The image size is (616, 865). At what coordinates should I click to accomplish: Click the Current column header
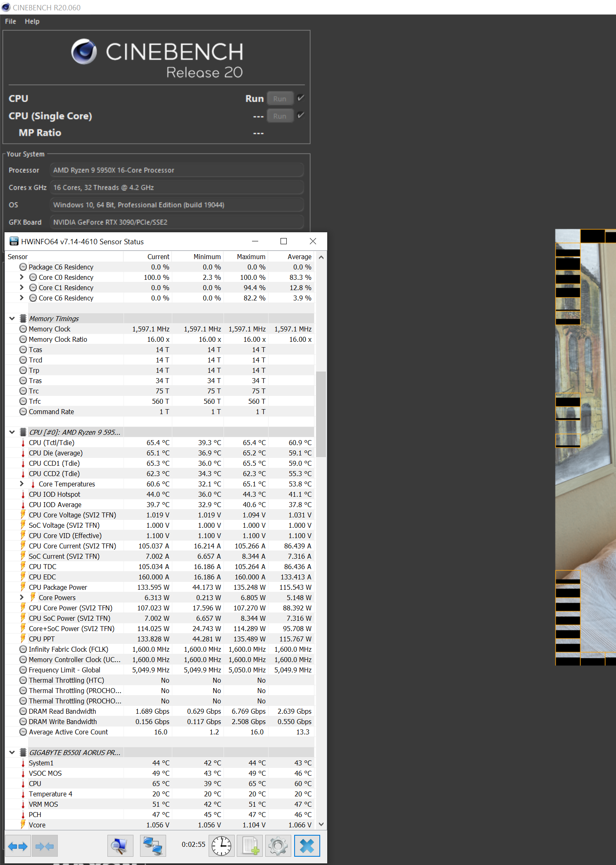pyautogui.click(x=148, y=257)
